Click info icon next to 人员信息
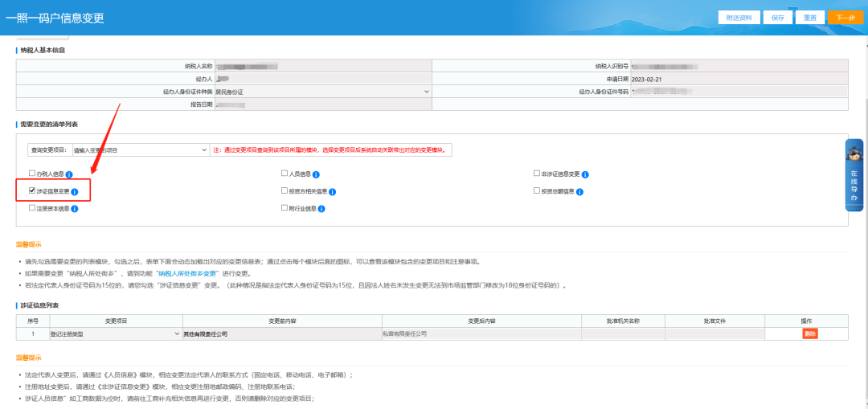Viewport: 868px width, 409px height. tap(316, 175)
